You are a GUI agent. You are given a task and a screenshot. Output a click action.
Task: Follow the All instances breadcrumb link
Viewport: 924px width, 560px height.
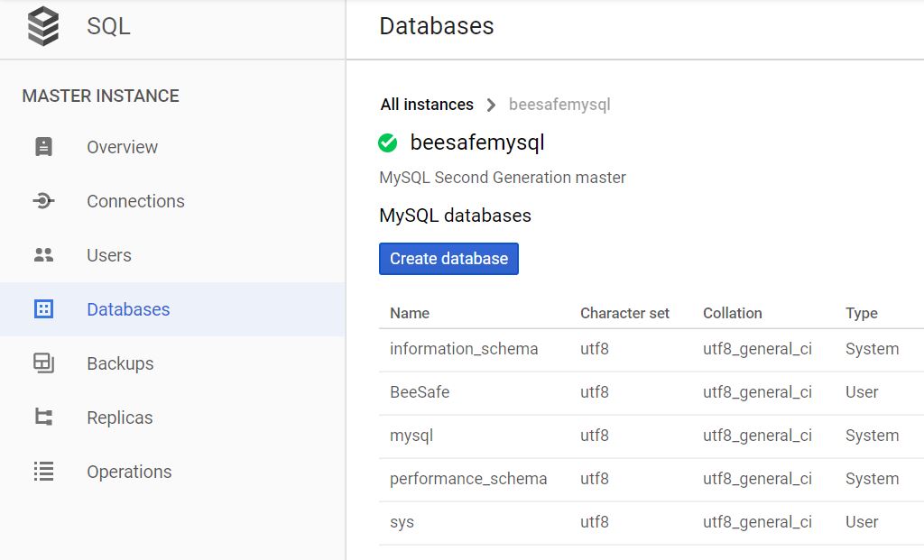tap(427, 105)
